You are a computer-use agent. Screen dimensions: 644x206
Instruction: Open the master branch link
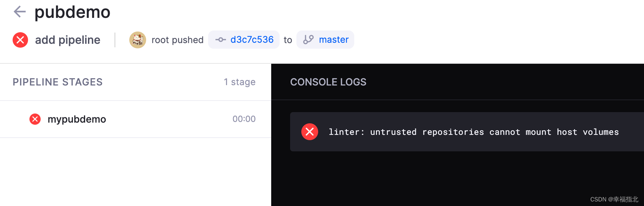334,40
